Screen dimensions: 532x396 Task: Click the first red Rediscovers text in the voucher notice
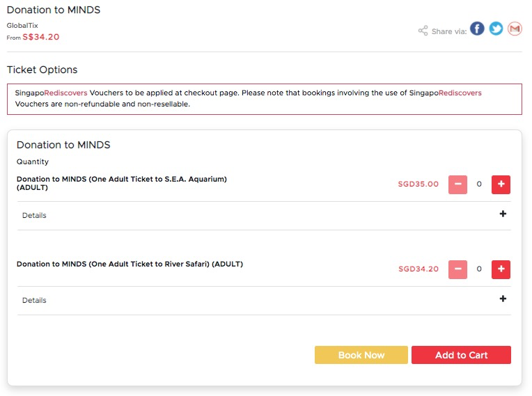coord(66,93)
